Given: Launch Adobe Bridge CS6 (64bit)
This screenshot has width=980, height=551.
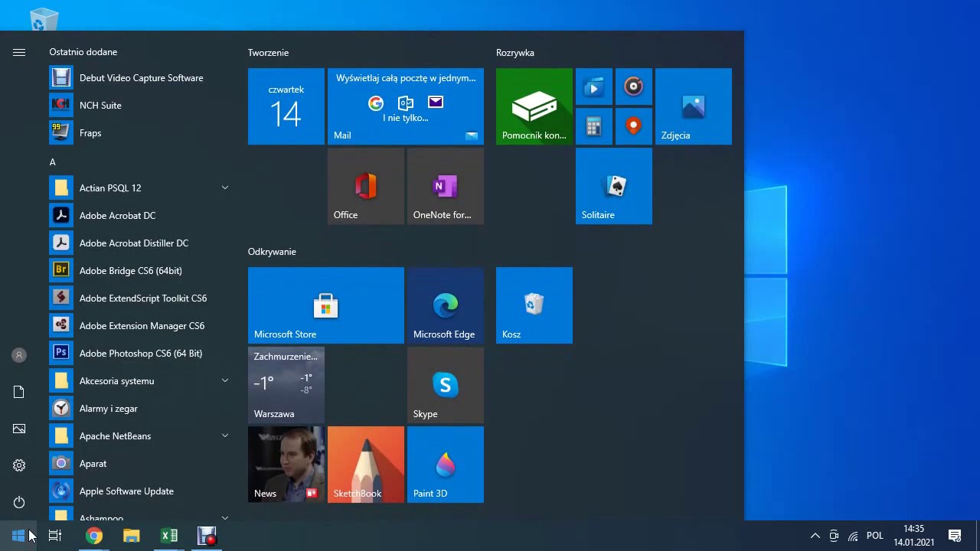Looking at the screenshot, I should coord(141,271).
